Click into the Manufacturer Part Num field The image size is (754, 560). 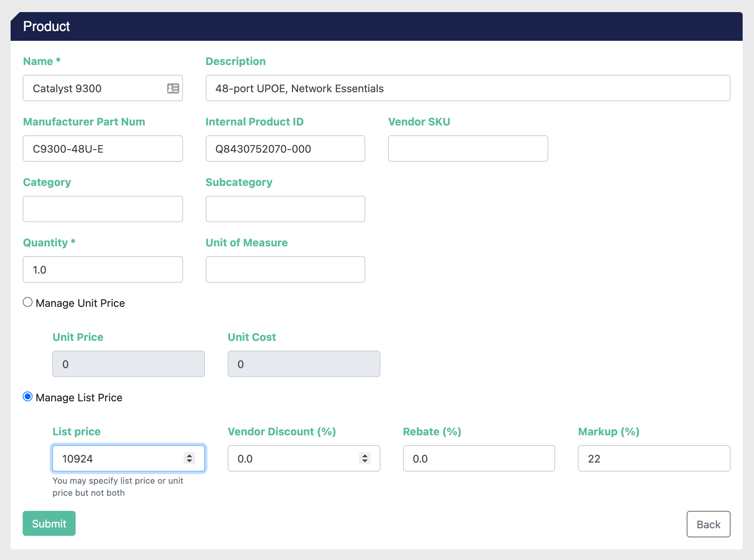(x=102, y=149)
